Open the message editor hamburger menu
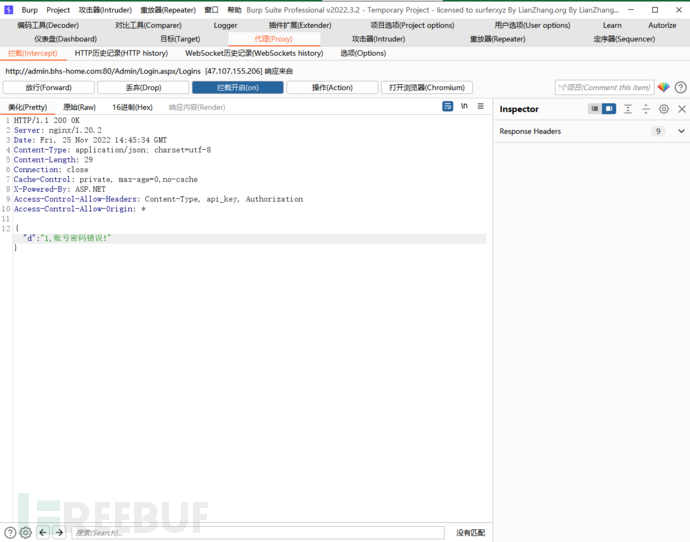Image resolution: width=690 pixels, height=542 pixels. [x=481, y=106]
